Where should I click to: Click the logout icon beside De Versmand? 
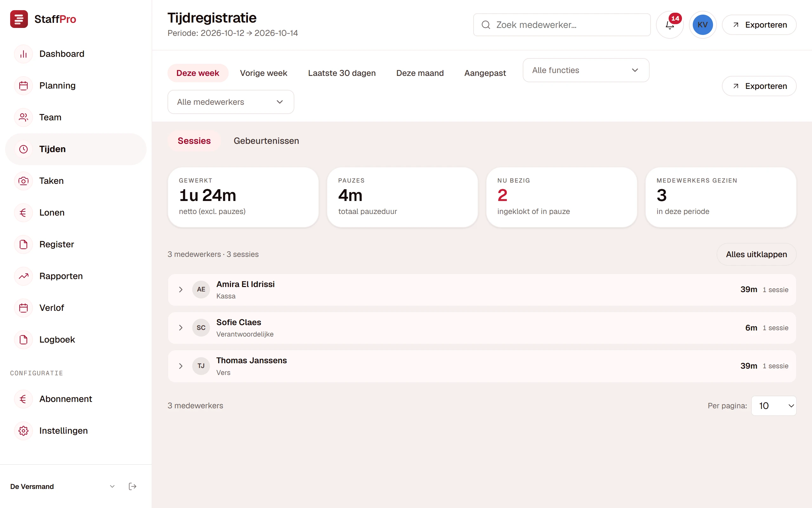pyautogui.click(x=132, y=486)
